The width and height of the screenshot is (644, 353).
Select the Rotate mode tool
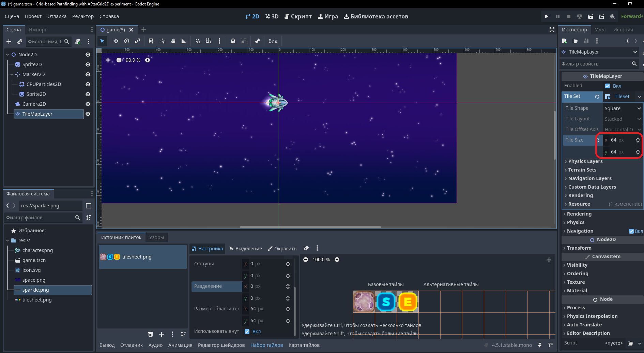pos(127,41)
